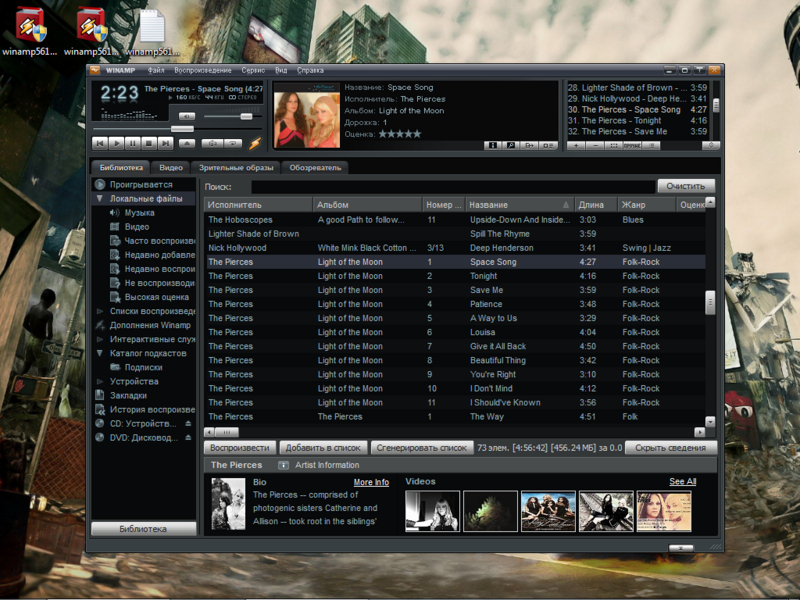The image size is (800, 600).
Task: Collapse the Локальные файлы tree node
Action: [99, 198]
